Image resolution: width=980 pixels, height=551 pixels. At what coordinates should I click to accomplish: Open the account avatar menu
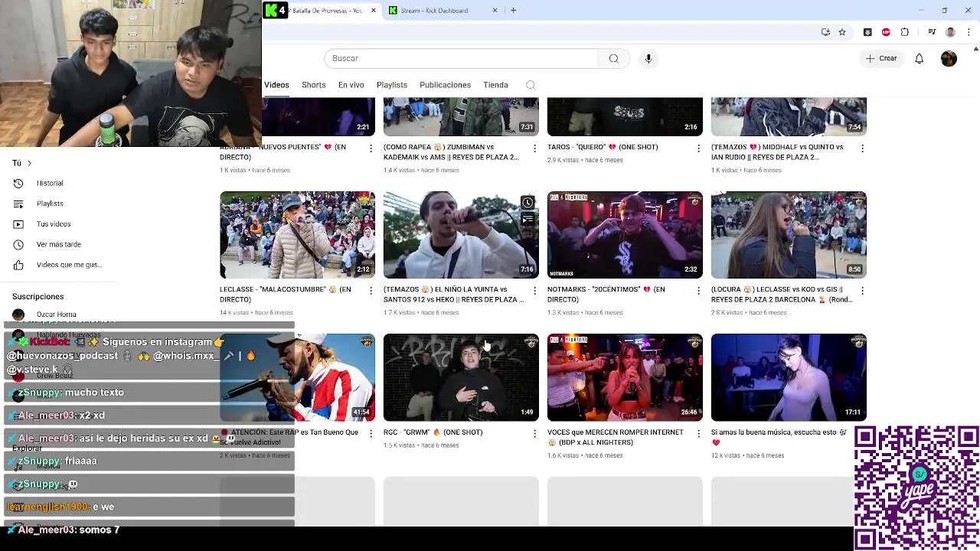pos(949,58)
